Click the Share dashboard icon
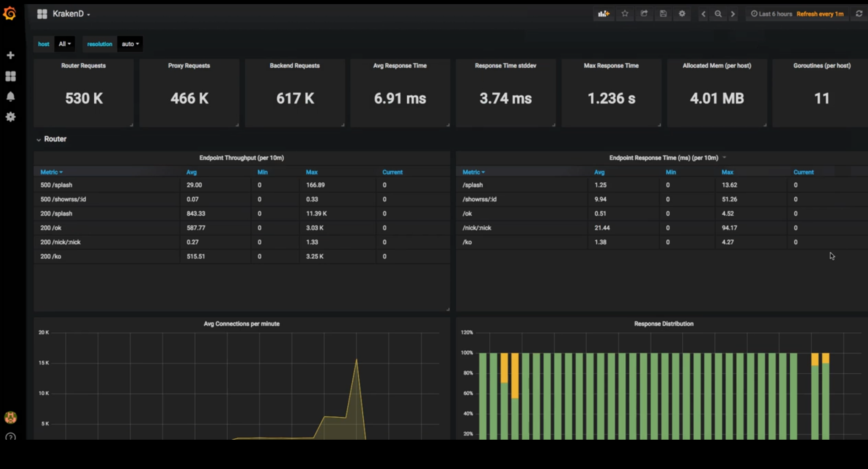 click(x=644, y=14)
